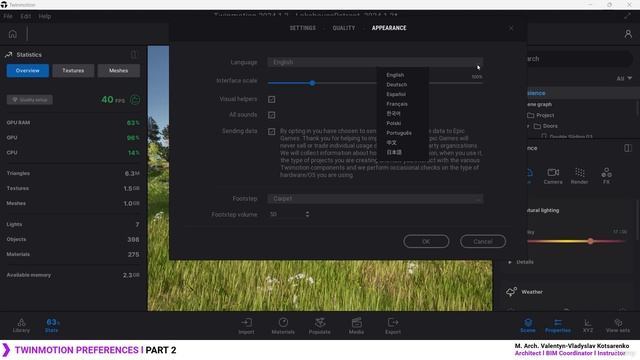Viewport: 640px width, 360px height.
Task: Select the Textures statistics button
Action: coord(73,71)
